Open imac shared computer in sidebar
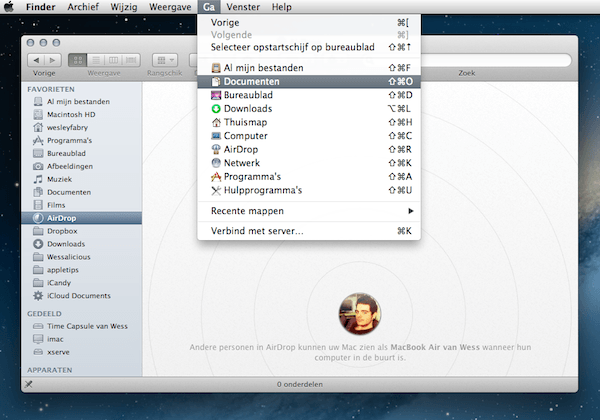 [x=82, y=339]
